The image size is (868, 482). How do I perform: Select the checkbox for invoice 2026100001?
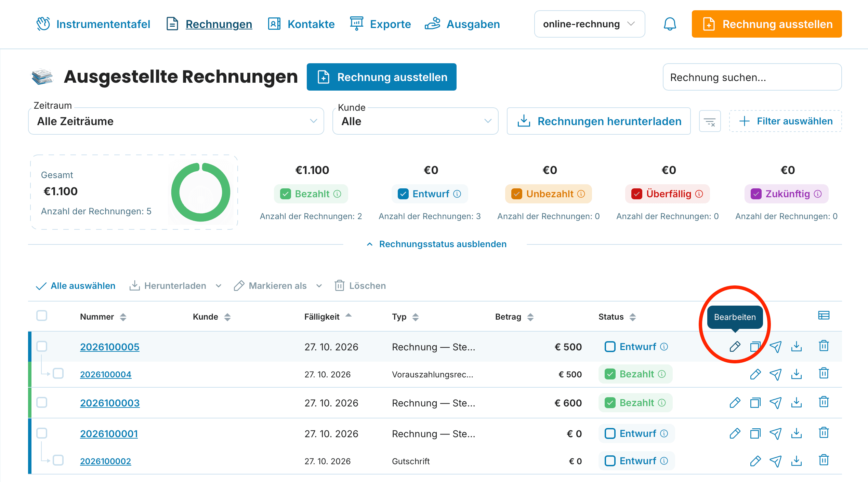pyautogui.click(x=42, y=433)
